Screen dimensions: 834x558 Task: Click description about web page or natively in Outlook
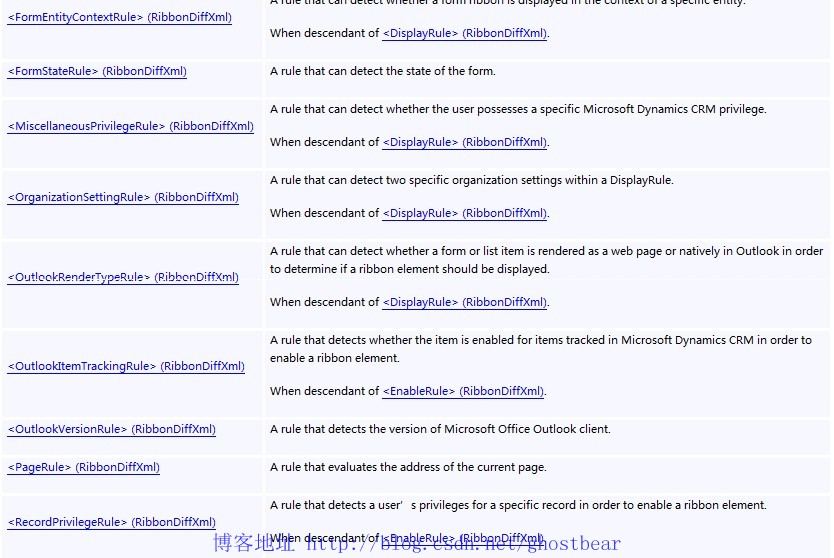coord(546,251)
